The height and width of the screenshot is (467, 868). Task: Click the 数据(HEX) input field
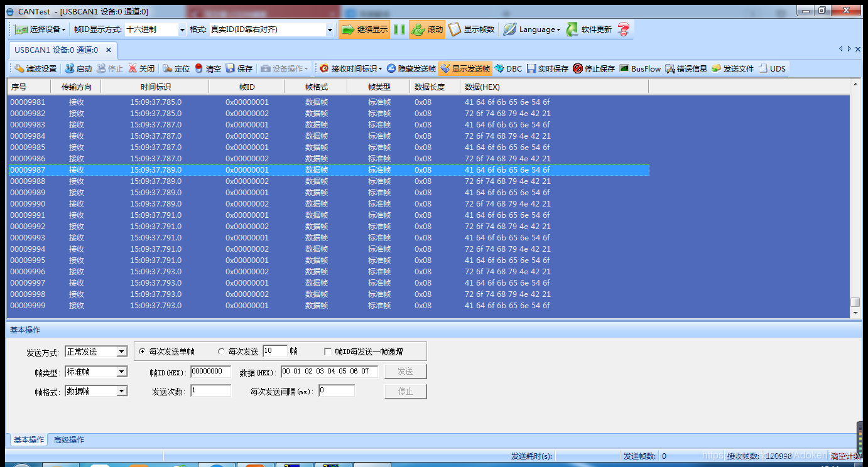[330, 372]
